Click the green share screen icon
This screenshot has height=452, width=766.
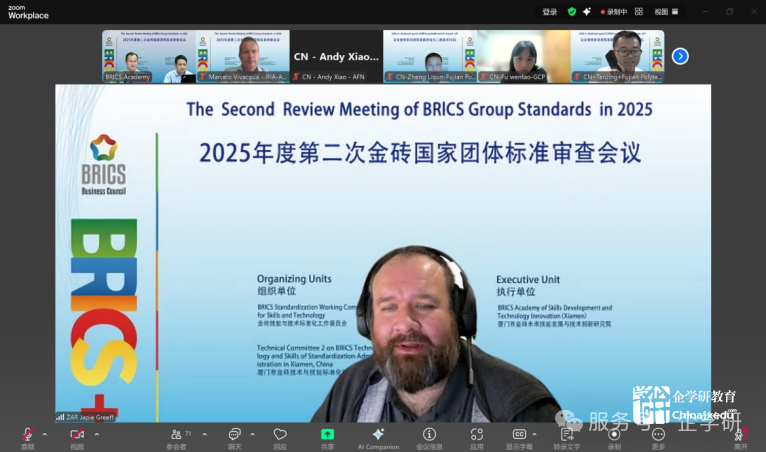pyautogui.click(x=327, y=434)
